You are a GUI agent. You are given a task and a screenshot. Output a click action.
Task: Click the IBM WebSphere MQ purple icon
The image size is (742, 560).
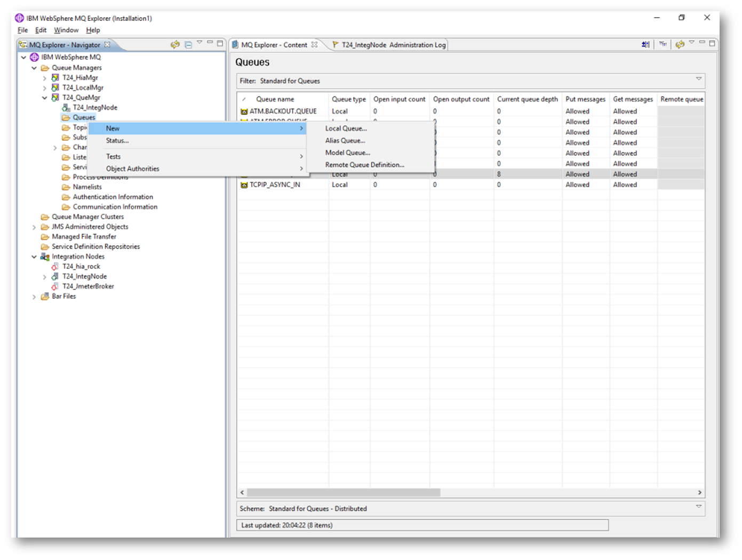tap(35, 57)
